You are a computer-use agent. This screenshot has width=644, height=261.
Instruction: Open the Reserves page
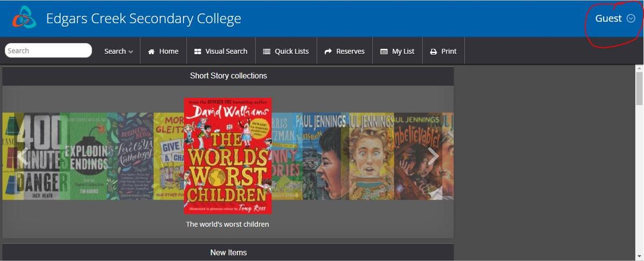(x=345, y=51)
